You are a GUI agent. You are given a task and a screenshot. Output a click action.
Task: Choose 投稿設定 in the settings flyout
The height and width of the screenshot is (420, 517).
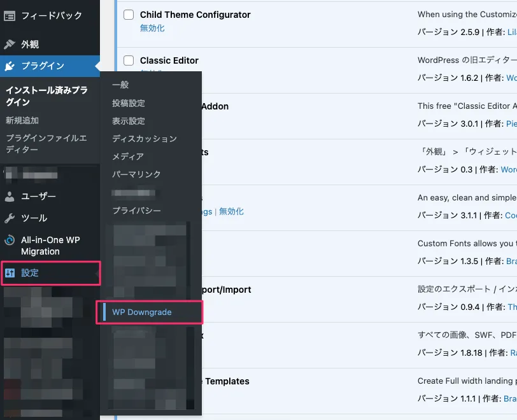pyautogui.click(x=129, y=103)
